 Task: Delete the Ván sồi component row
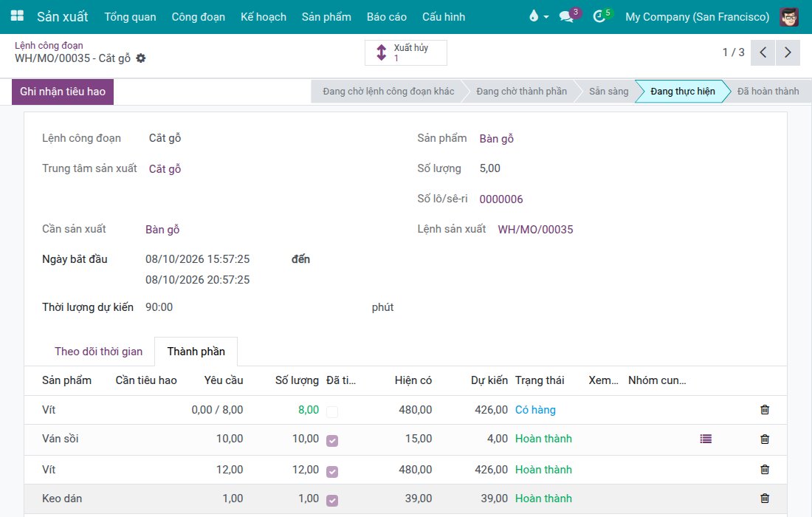764,439
